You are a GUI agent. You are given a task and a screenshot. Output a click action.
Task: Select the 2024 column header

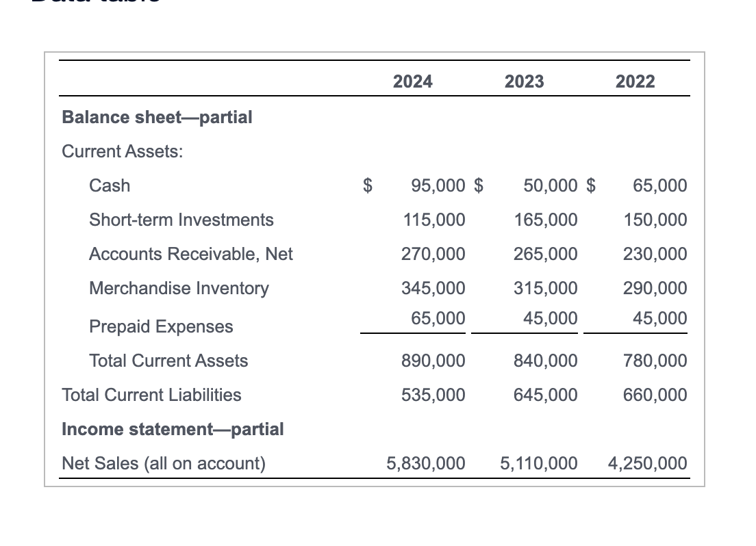click(x=413, y=81)
